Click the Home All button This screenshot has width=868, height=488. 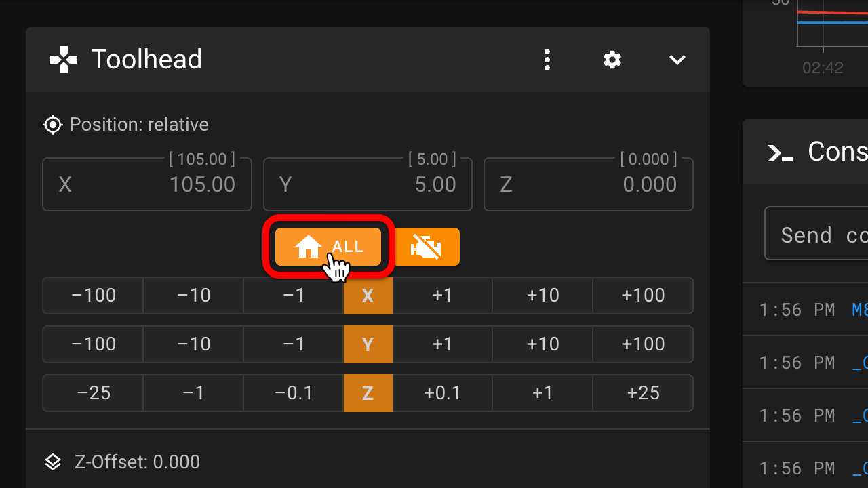(328, 247)
